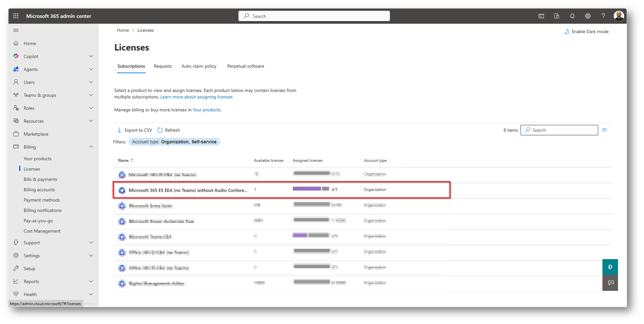The height and width of the screenshot is (324, 644).
Task: Click the feedback chat icon button
Action: 610,283
